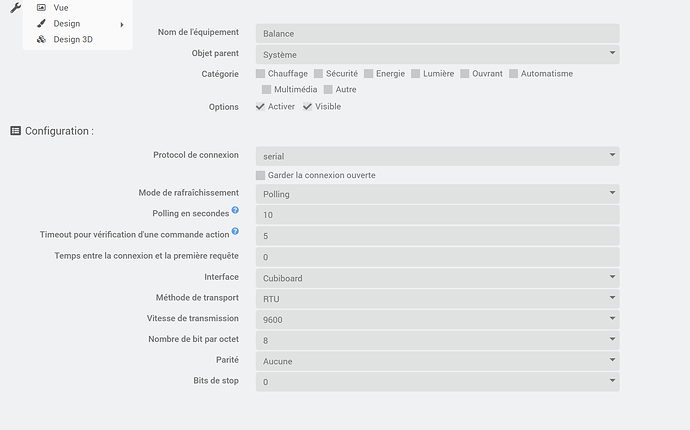Click the Configuration section heading
690x430 pixels.
[59, 131]
